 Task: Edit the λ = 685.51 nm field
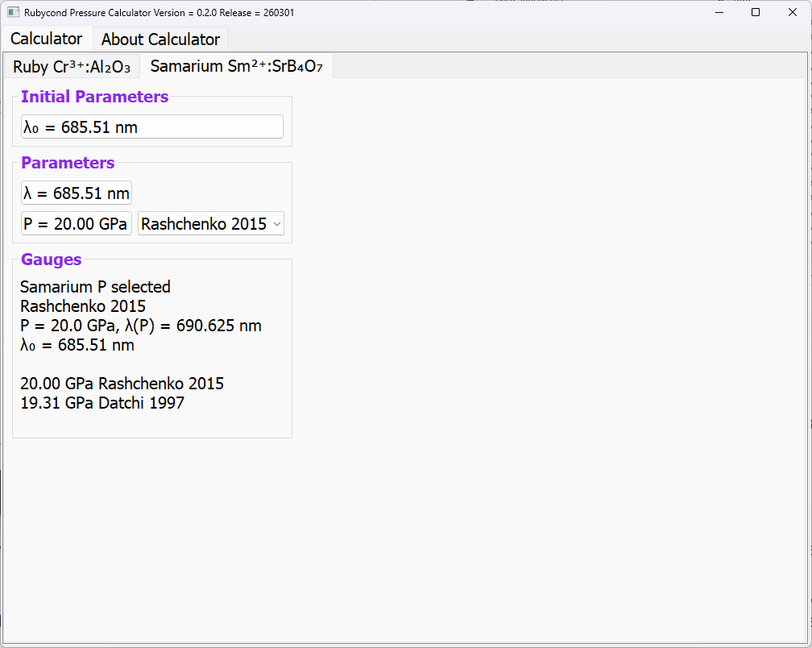point(77,193)
